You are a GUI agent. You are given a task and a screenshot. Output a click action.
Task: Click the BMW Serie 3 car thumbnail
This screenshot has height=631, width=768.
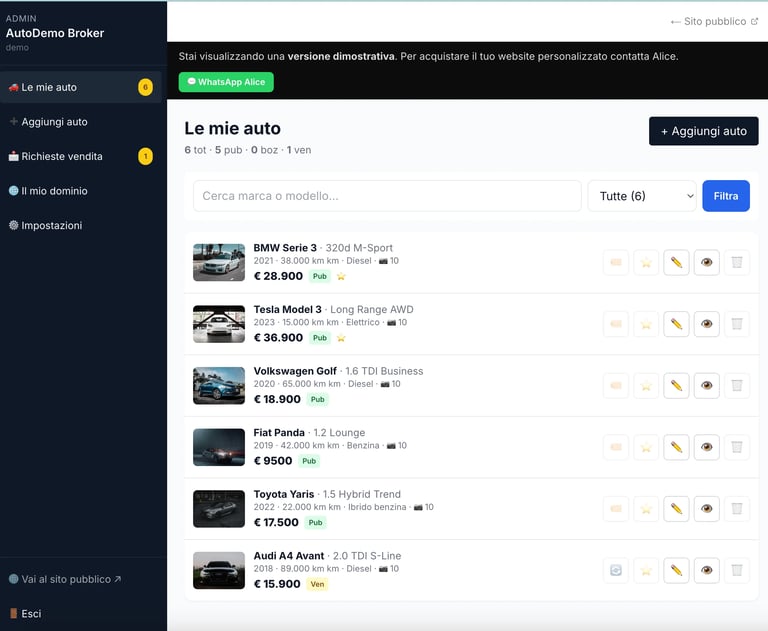[x=219, y=263]
